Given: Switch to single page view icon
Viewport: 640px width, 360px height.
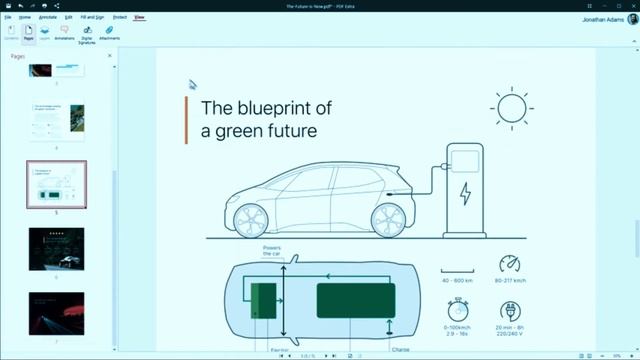Looking at the screenshot, I should coord(582,356).
